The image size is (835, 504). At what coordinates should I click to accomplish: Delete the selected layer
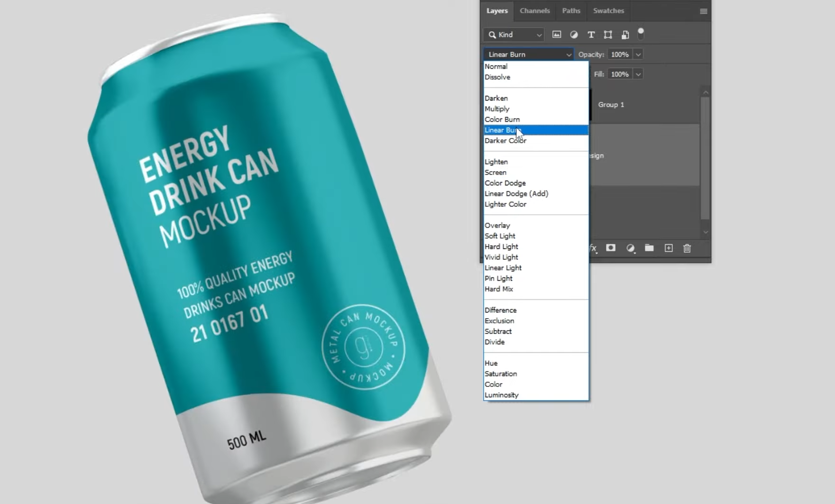[x=687, y=248]
